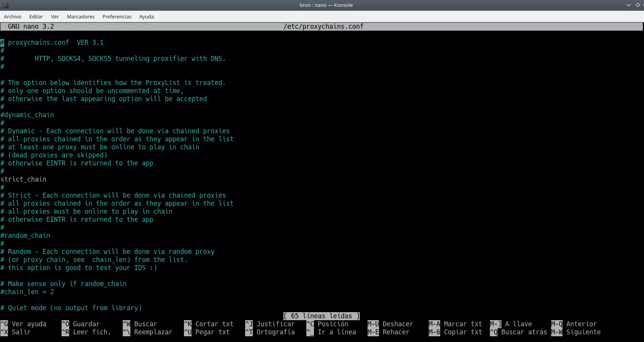Click the '(dead proxies are skipped)' line
This screenshot has width=644, height=342.
[54, 155]
